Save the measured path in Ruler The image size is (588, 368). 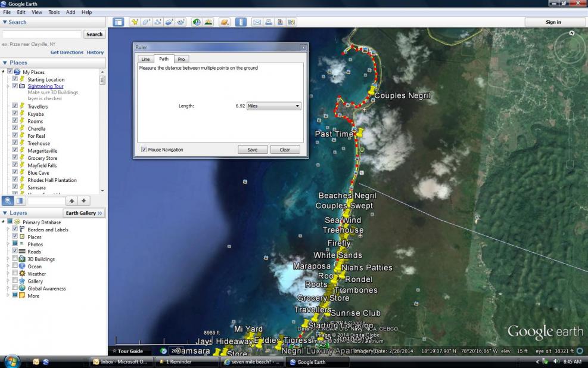[x=253, y=150]
